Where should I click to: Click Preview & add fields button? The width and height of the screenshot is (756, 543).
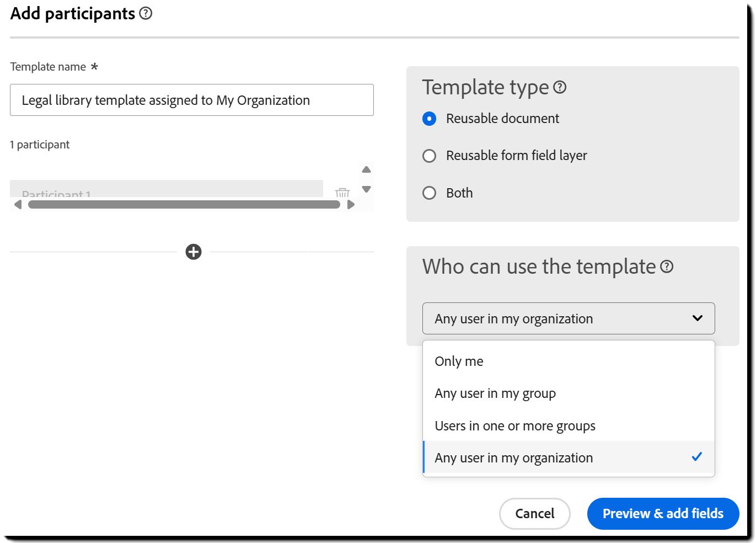tap(663, 514)
